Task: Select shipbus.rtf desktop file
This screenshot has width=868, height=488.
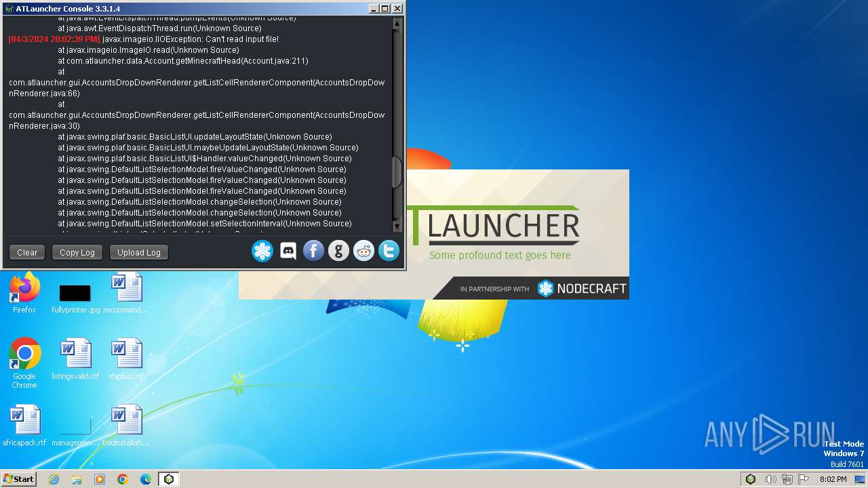Action: [126, 359]
